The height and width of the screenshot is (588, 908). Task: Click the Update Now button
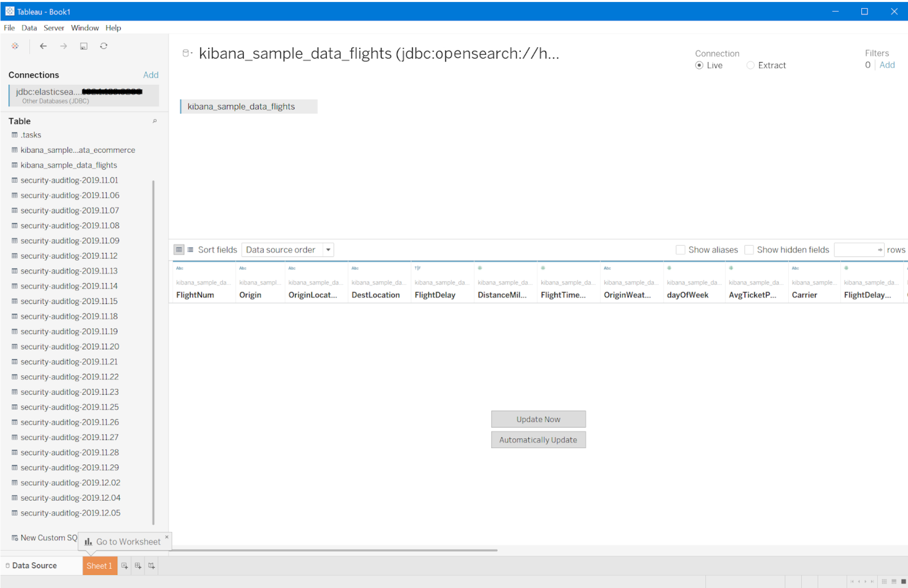coord(538,419)
